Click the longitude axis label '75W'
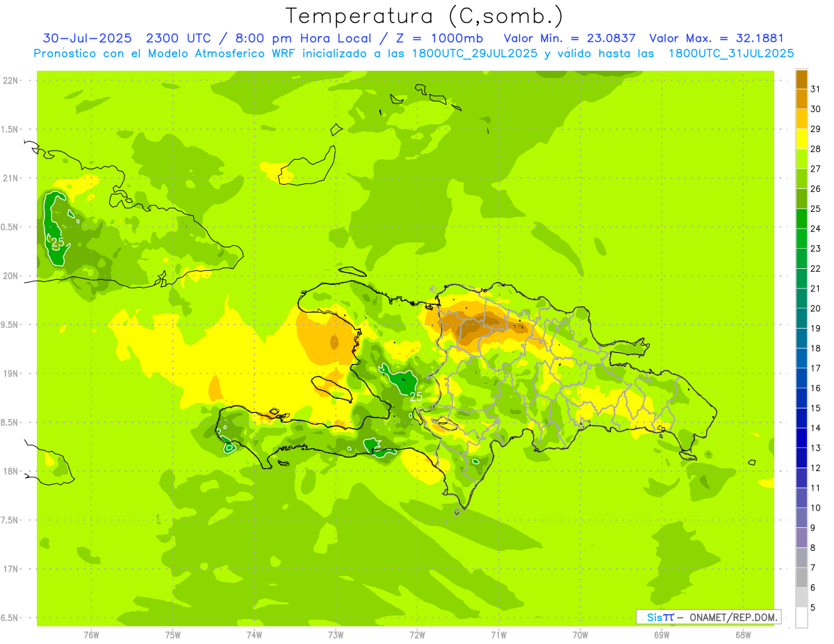The width and height of the screenshot is (834, 644). coord(173,634)
